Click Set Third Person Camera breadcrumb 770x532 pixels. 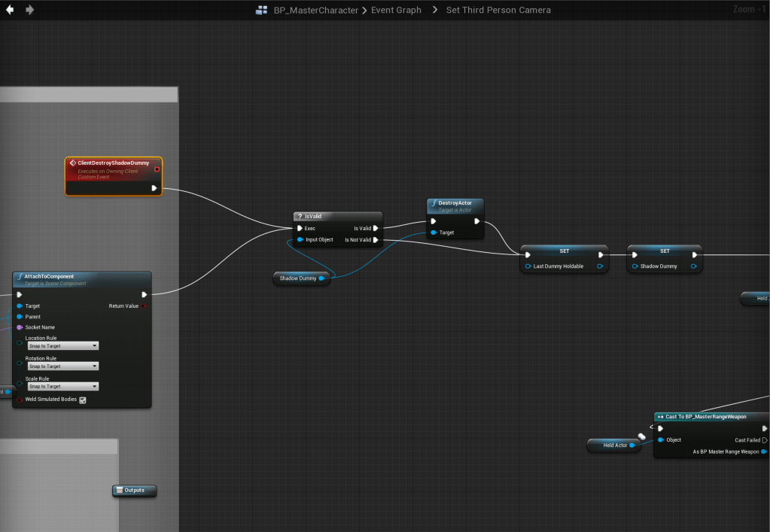click(x=498, y=11)
